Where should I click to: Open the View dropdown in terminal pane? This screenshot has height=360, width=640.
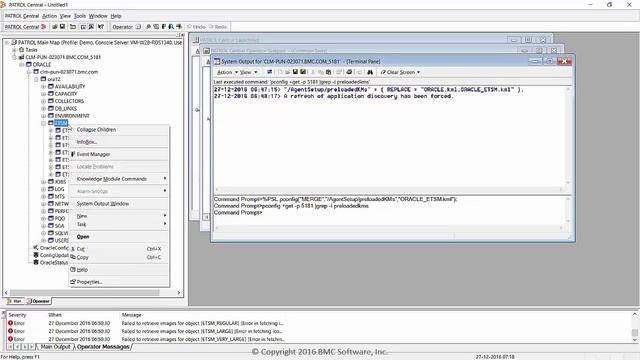pyautogui.click(x=249, y=72)
